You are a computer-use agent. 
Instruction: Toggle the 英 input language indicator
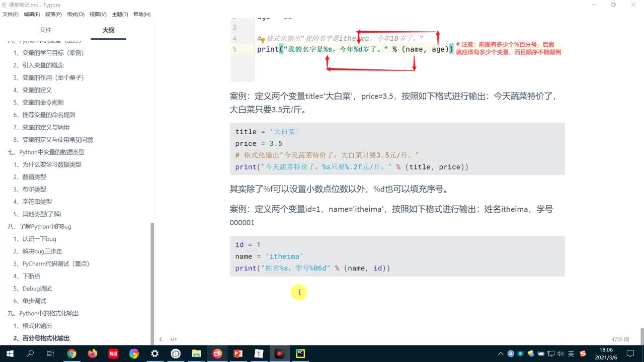click(571, 353)
